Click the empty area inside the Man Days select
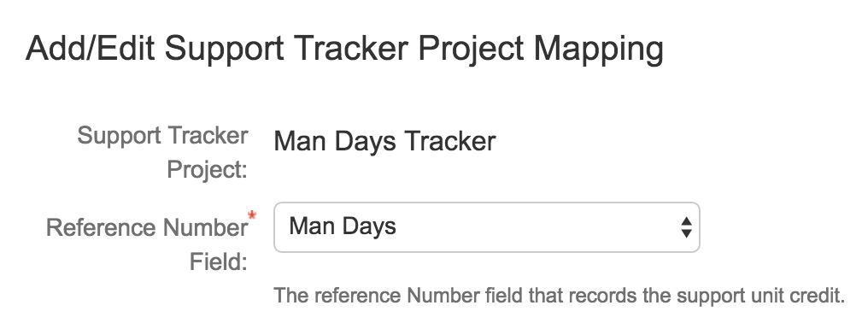Image resolution: width=868 pixels, height=323 pixels. (537, 227)
